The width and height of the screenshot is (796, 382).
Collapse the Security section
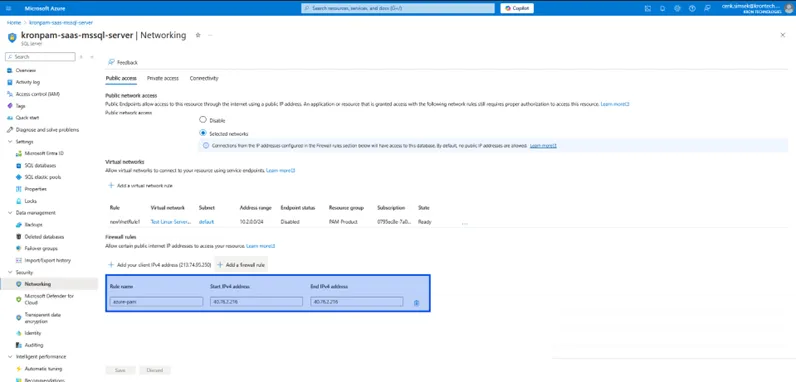9,272
